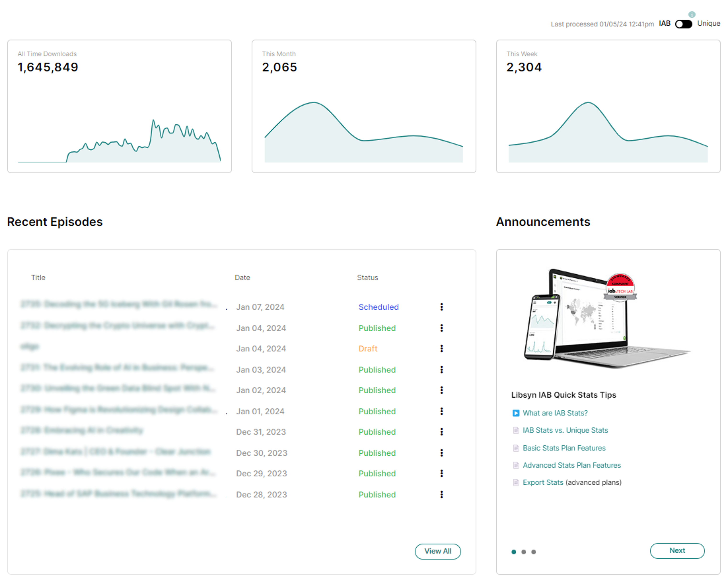The image size is (728, 584).
Task: Open options menu for Dec 29, 2023 episode
Action: pos(441,473)
